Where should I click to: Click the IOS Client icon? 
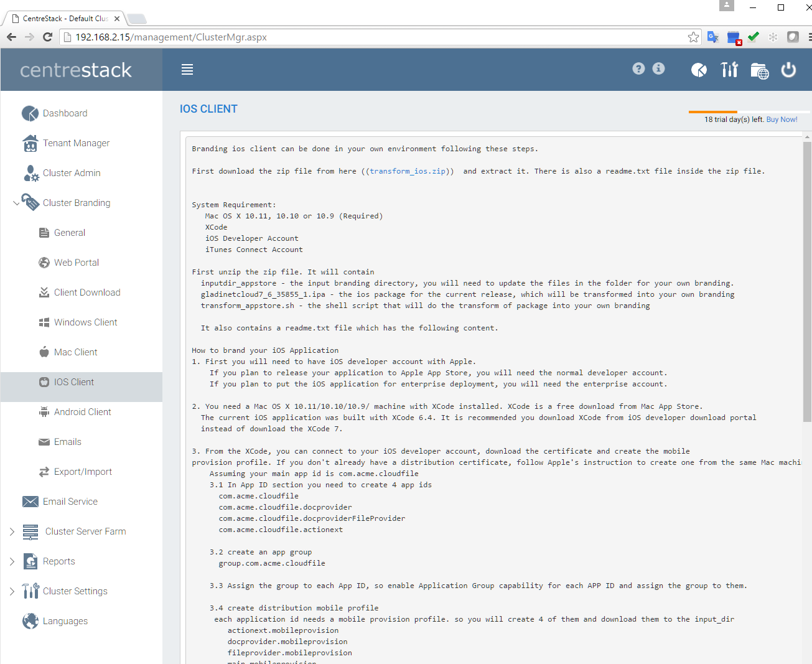[44, 382]
